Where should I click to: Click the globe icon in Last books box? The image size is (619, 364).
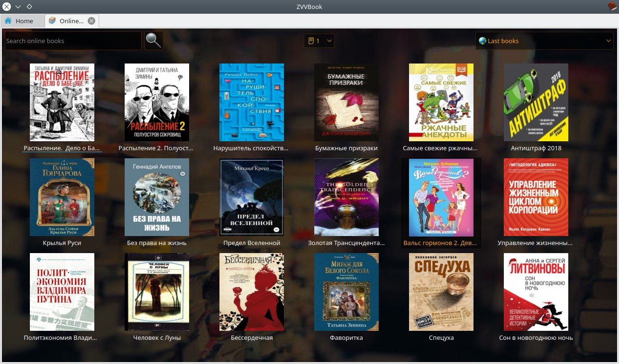482,41
